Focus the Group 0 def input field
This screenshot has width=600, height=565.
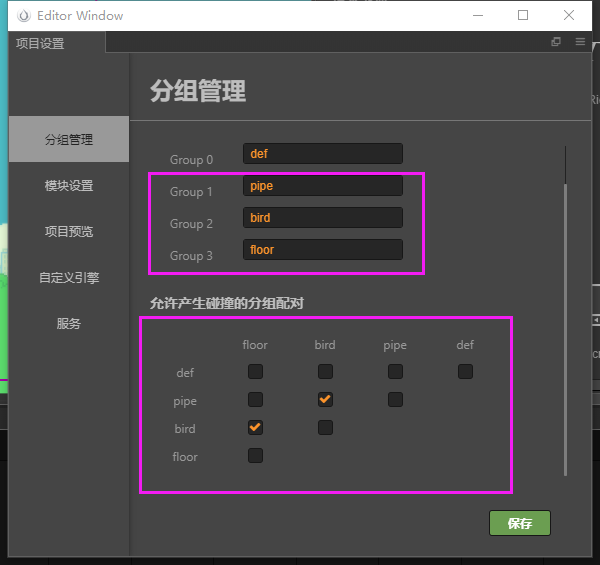coord(323,154)
